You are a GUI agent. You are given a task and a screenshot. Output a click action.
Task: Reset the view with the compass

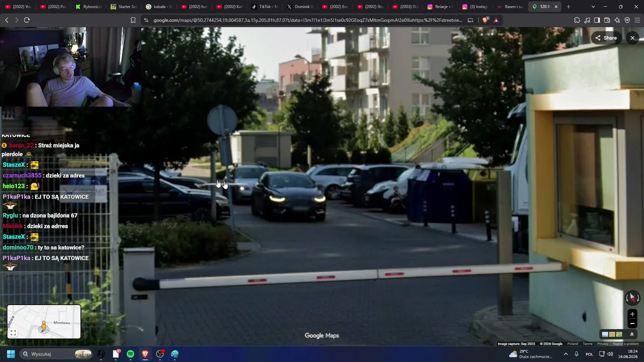click(x=632, y=298)
